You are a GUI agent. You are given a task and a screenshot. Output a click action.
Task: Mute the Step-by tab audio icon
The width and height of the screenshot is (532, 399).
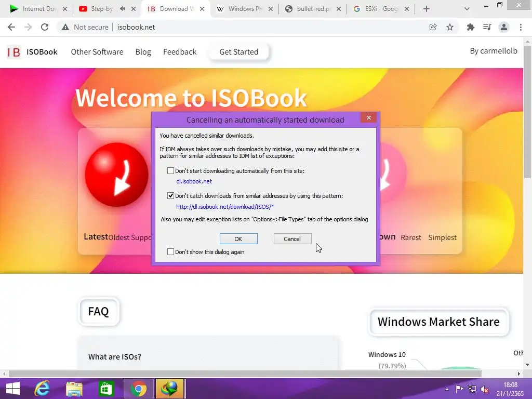pos(122,9)
